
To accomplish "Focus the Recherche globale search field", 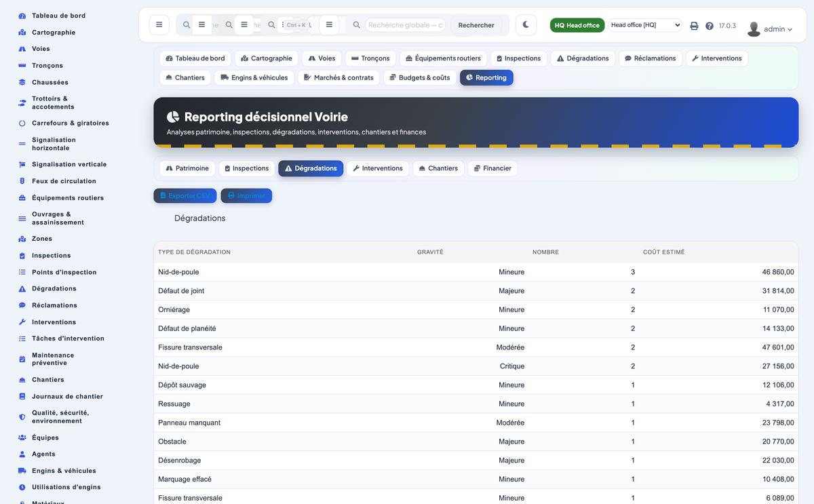I will tap(406, 25).
